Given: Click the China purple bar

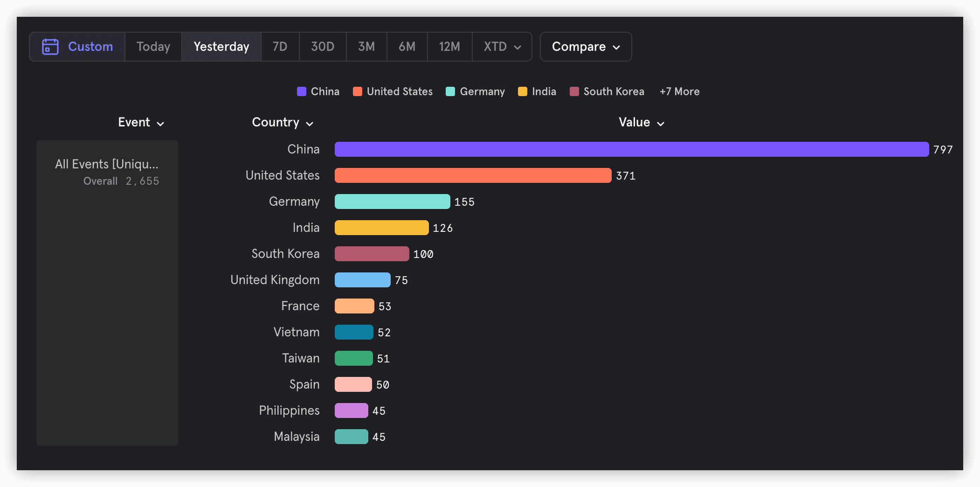Looking at the screenshot, I should 631,149.
